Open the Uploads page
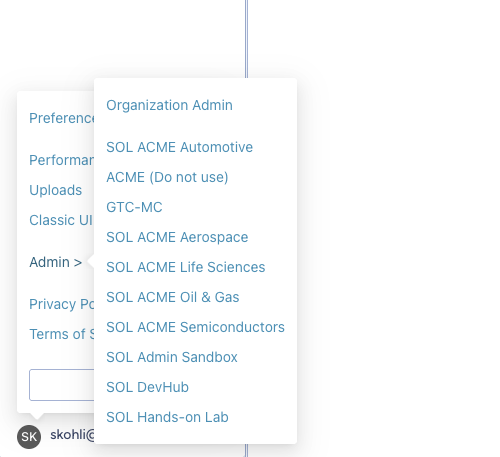This screenshot has width=500, height=457. point(56,190)
